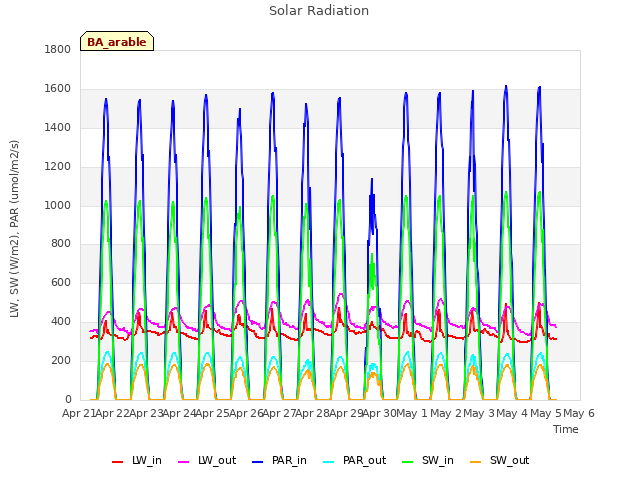Screen dimensions: 640x480
Task: Click the 0 y-axis tick label
Action: point(68,399)
